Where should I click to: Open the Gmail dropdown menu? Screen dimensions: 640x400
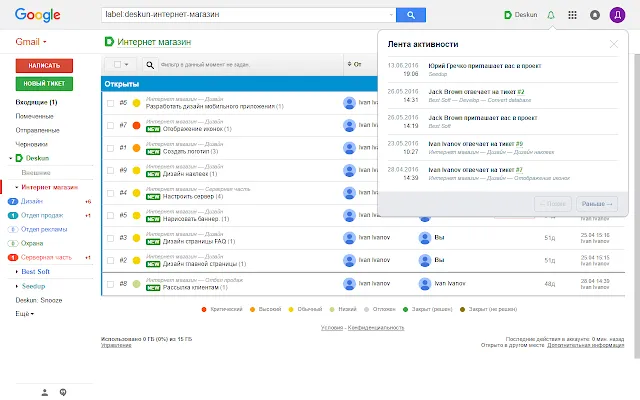pos(31,42)
